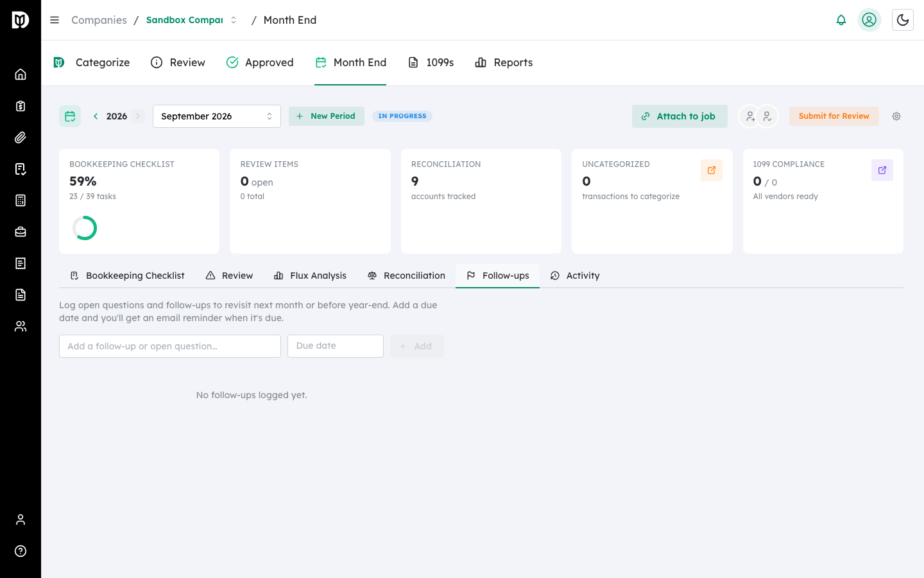Open home icon in sidebar

coord(21,74)
